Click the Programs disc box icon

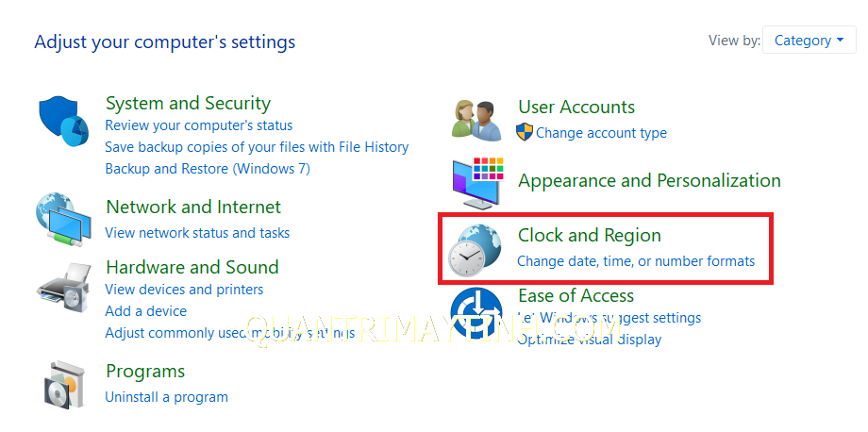point(66,386)
